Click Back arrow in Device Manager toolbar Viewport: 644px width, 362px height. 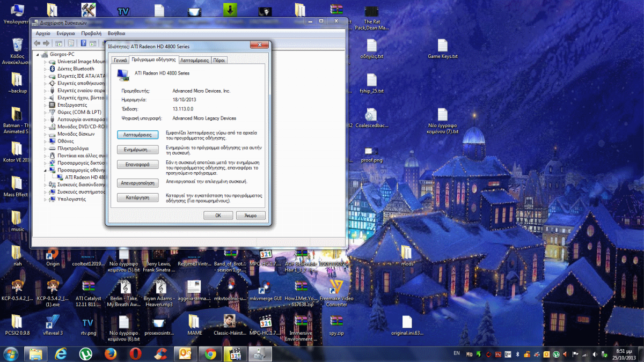[x=37, y=43]
